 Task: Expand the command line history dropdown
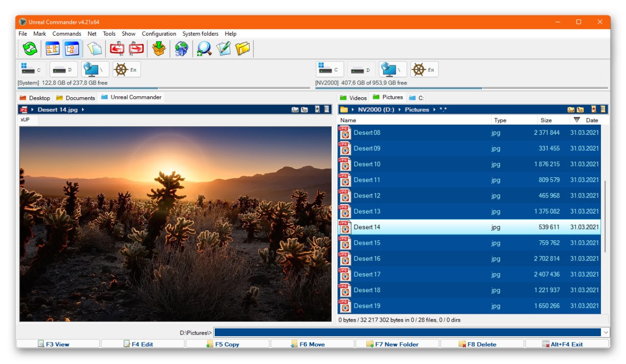(606, 333)
